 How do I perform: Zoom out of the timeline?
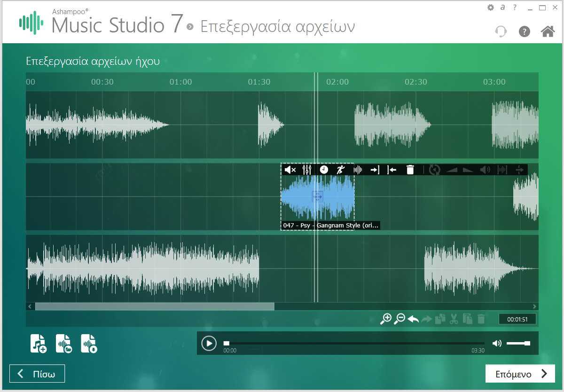click(x=399, y=319)
